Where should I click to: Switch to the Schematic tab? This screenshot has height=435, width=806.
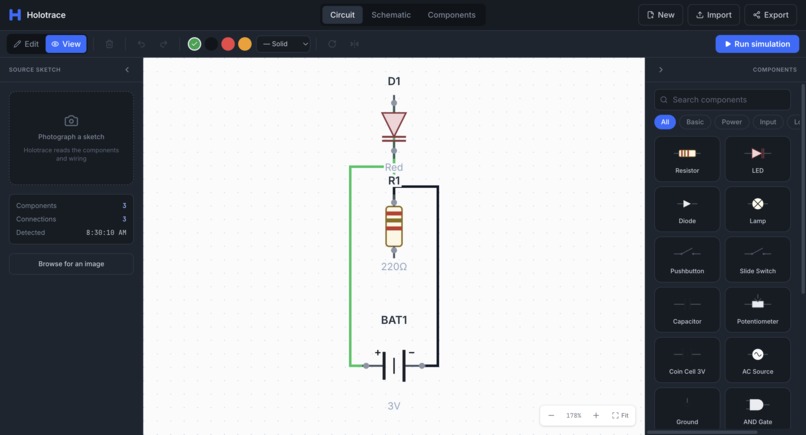click(391, 15)
